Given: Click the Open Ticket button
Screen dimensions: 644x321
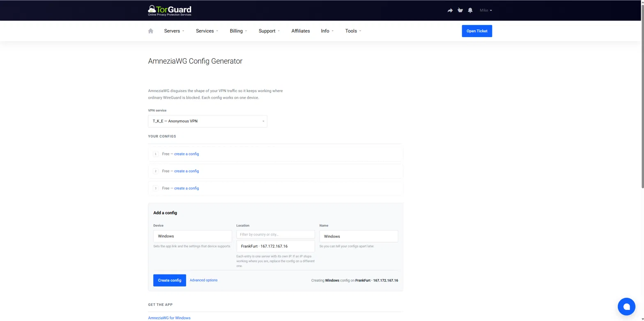Looking at the screenshot, I should click(477, 31).
